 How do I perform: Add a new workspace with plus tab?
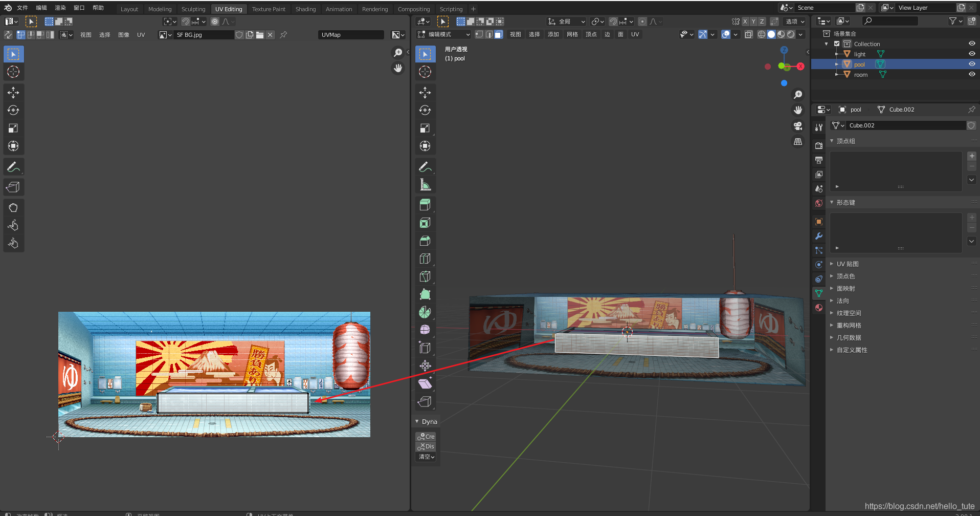473,9
